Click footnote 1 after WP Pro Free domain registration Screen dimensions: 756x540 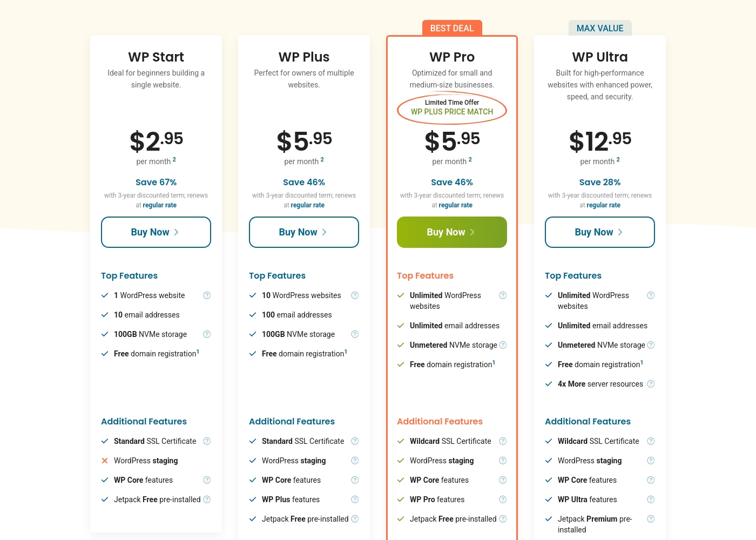coord(494,363)
